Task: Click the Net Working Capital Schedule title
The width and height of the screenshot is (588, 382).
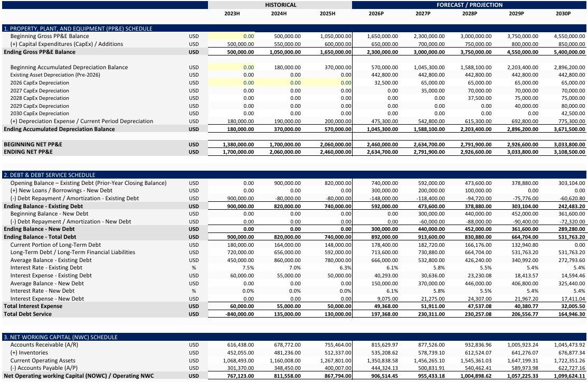Action: coord(60,337)
